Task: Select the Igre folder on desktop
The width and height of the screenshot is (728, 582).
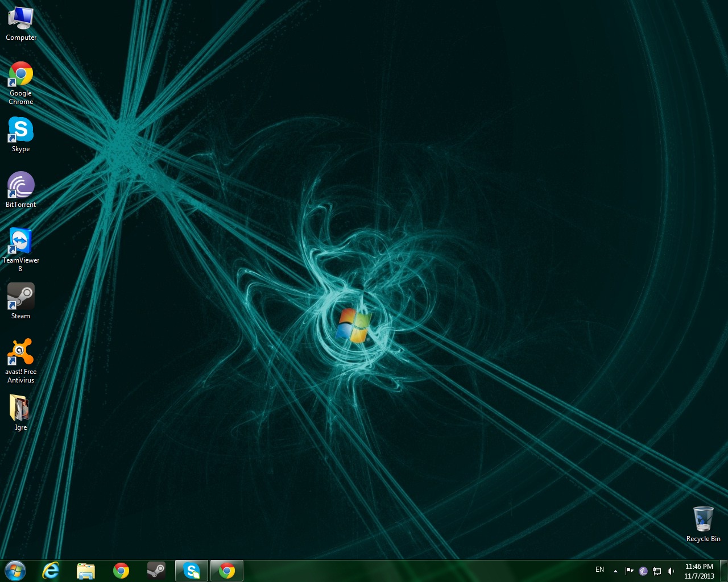Action: [21, 413]
